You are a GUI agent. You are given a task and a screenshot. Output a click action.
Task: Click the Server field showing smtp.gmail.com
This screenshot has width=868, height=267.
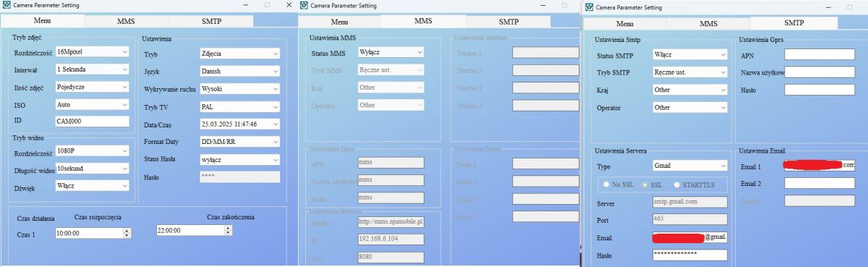click(x=689, y=202)
